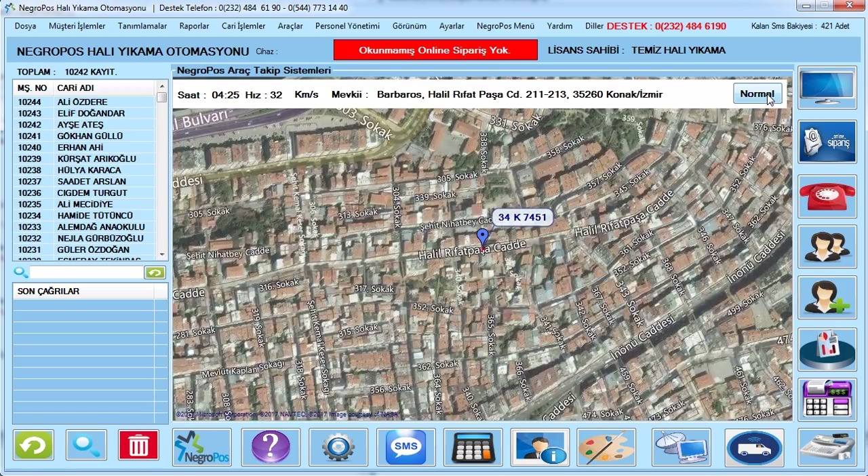
Task: Click the customer list scrollbar down arrow
Action: [161, 255]
